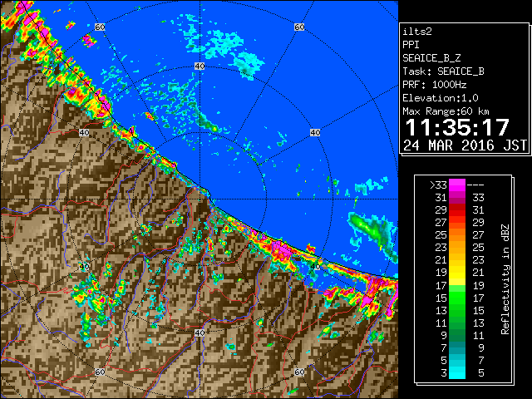Click the "SEAICE_B_Z" product label
The width and height of the screenshot is (532, 399).
tap(431, 58)
